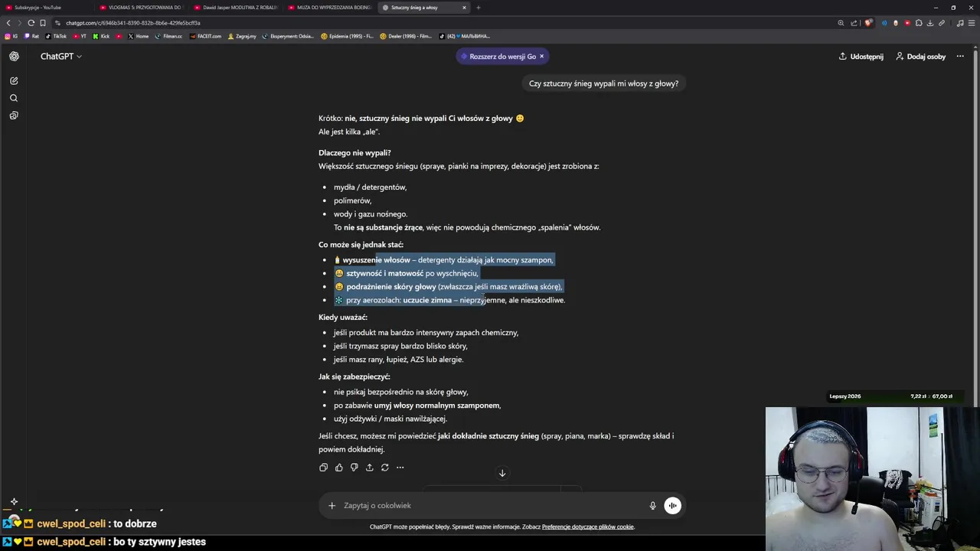Reload the page in the browser
Image resolution: width=980 pixels, height=551 pixels.
[x=31, y=23]
